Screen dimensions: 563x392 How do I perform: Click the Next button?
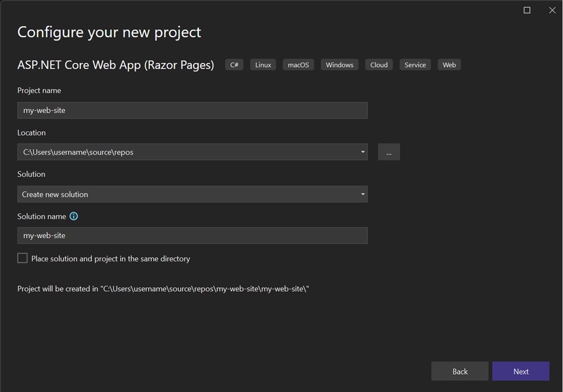[x=521, y=371]
